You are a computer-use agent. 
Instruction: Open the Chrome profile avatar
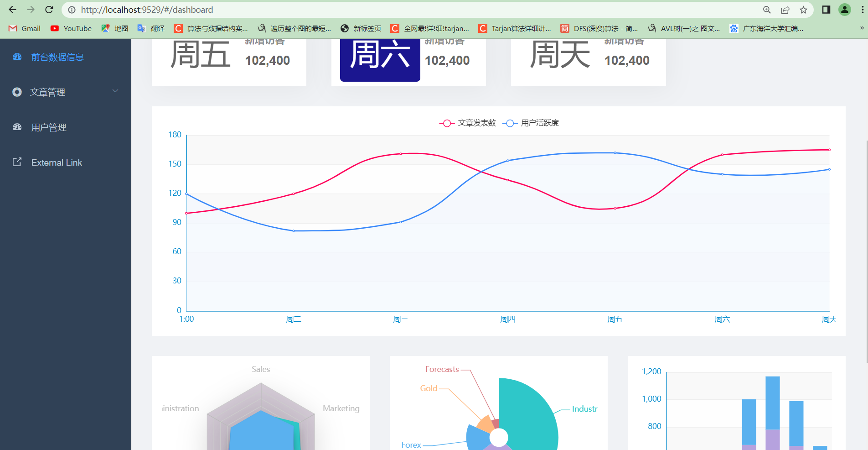coord(845,10)
